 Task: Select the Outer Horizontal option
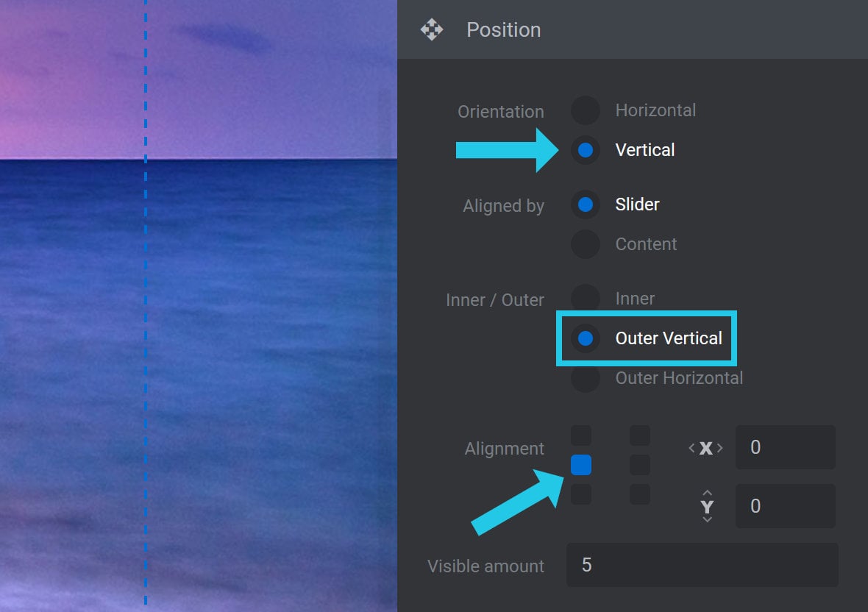tap(585, 378)
